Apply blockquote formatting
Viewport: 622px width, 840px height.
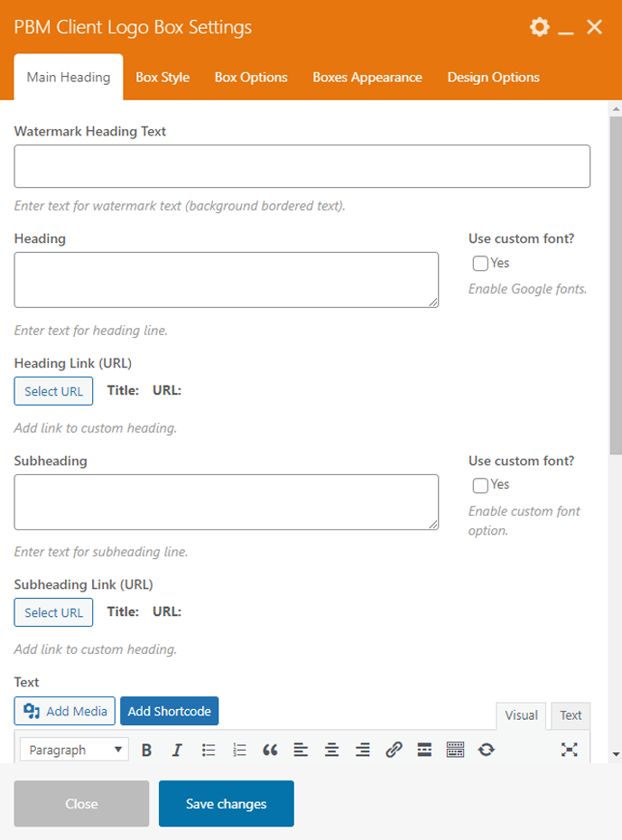(270, 750)
